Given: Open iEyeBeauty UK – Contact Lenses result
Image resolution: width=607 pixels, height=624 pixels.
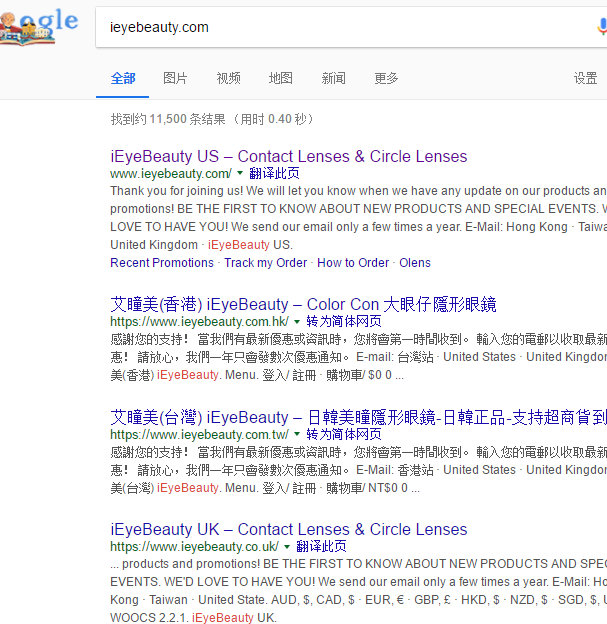Looking at the screenshot, I should pos(289,529).
